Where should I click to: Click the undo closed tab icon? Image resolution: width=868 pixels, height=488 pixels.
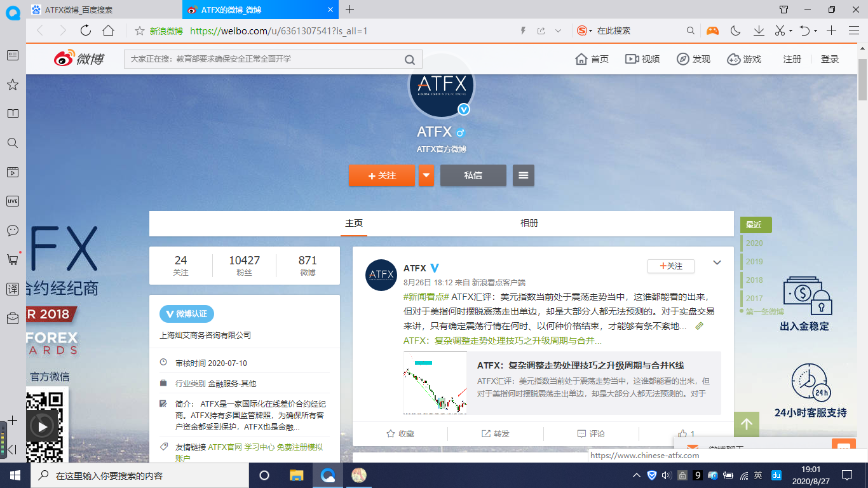coord(804,30)
